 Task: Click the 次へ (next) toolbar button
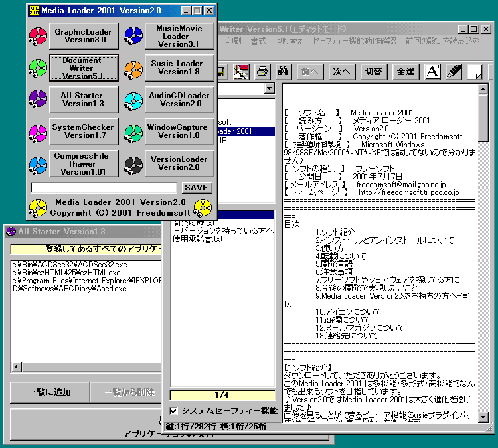tap(342, 72)
